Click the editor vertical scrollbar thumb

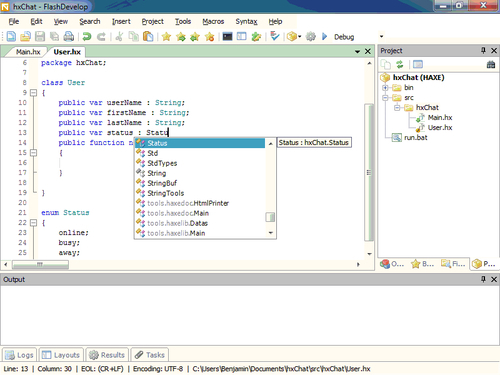(369, 172)
